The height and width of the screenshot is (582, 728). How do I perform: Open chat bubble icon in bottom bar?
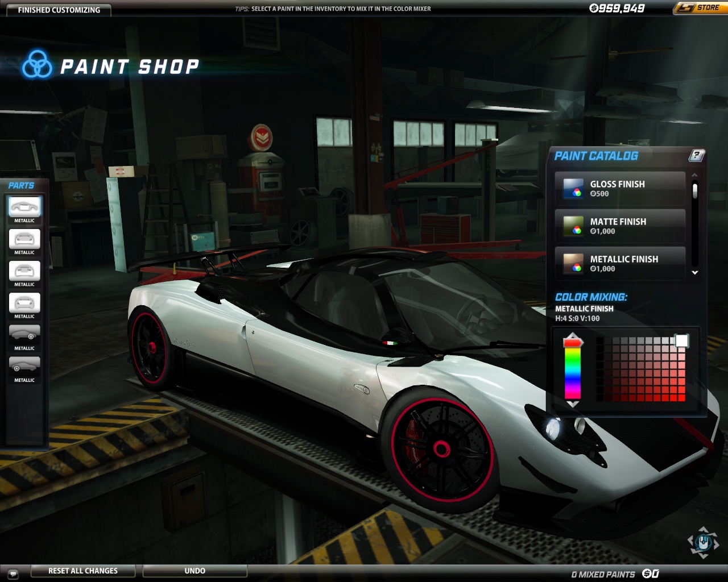click(13, 573)
